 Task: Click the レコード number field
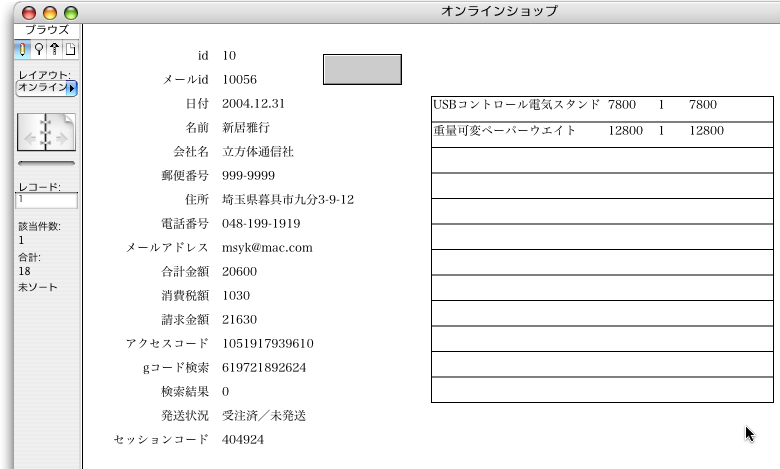pyautogui.click(x=46, y=200)
